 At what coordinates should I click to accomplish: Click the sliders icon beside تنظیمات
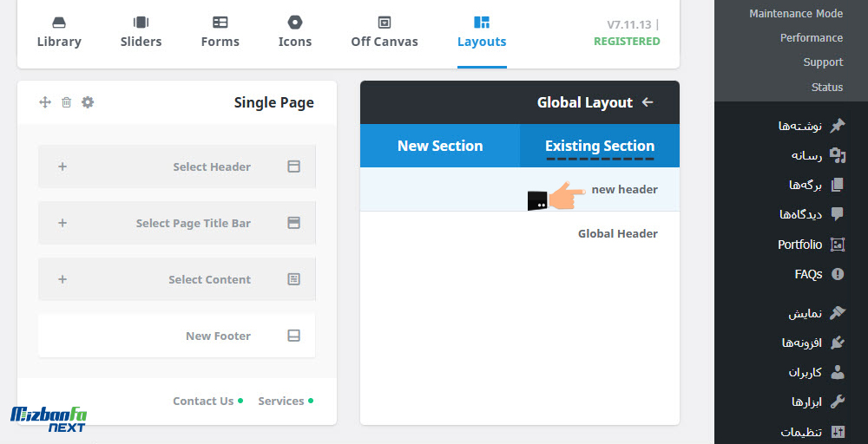point(838,432)
